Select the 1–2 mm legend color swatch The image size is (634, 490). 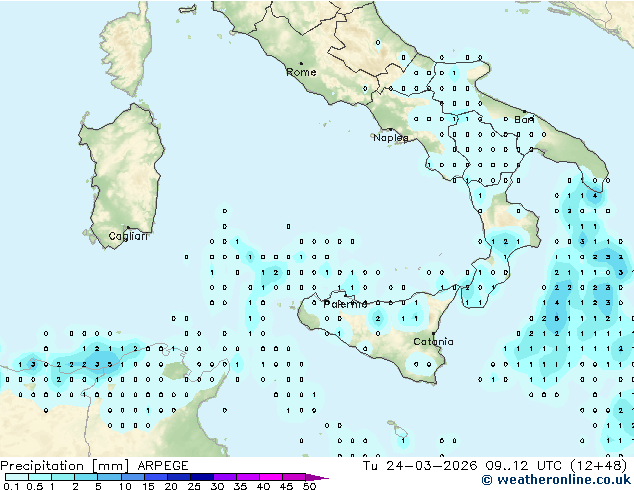[63, 477]
